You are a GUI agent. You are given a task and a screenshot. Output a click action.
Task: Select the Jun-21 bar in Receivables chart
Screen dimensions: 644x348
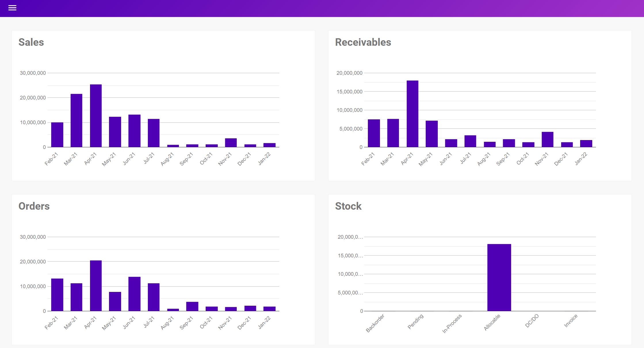click(x=451, y=143)
